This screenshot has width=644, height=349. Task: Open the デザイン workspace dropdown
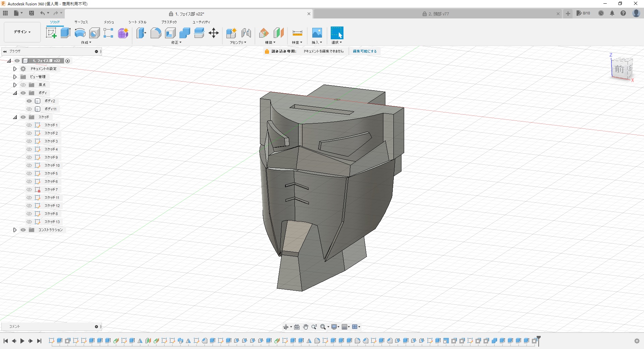click(22, 32)
